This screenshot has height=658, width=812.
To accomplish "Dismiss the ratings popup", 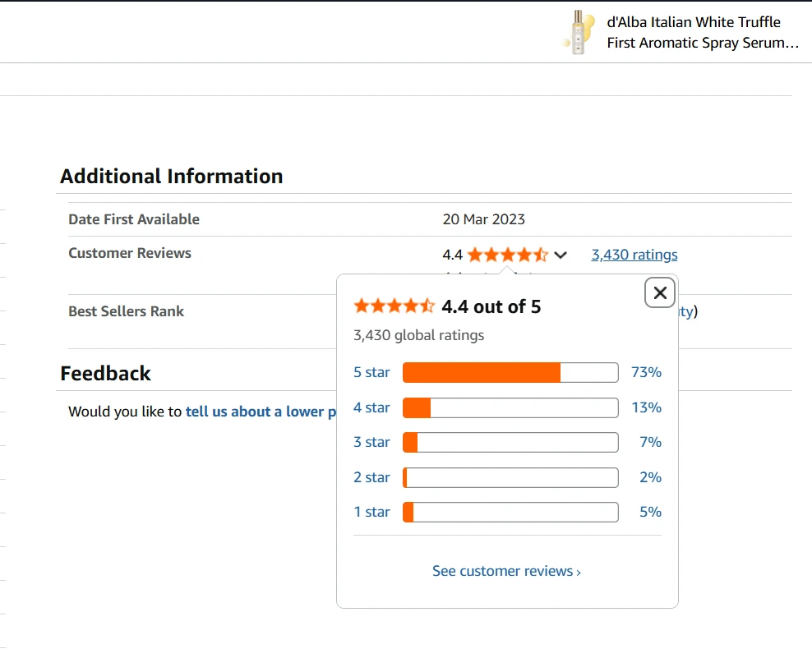I will pyautogui.click(x=659, y=292).
